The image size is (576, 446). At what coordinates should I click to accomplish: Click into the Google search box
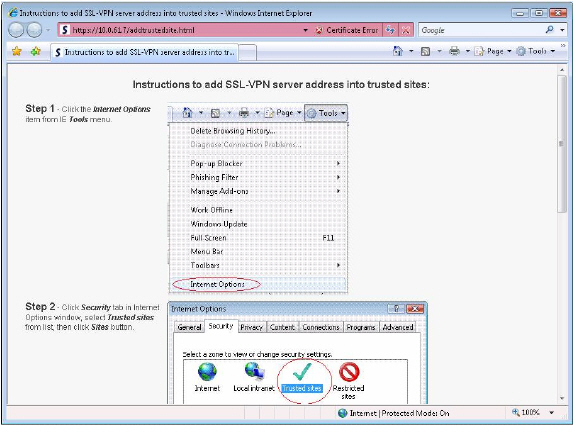(x=479, y=30)
